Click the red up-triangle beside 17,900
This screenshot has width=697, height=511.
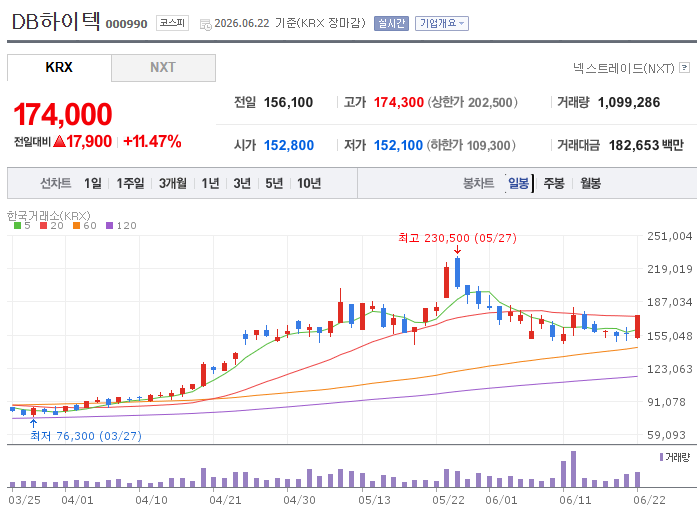point(59,142)
